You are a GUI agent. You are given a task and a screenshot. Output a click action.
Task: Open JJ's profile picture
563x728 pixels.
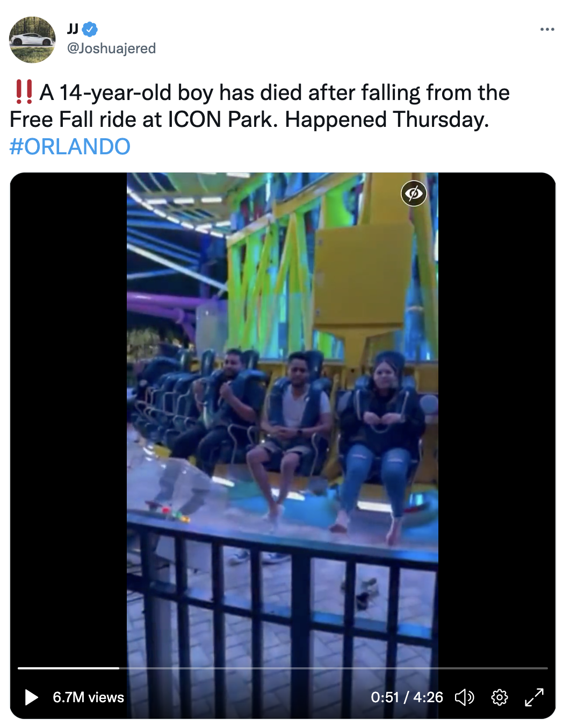pyautogui.click(x=32, y=40)
